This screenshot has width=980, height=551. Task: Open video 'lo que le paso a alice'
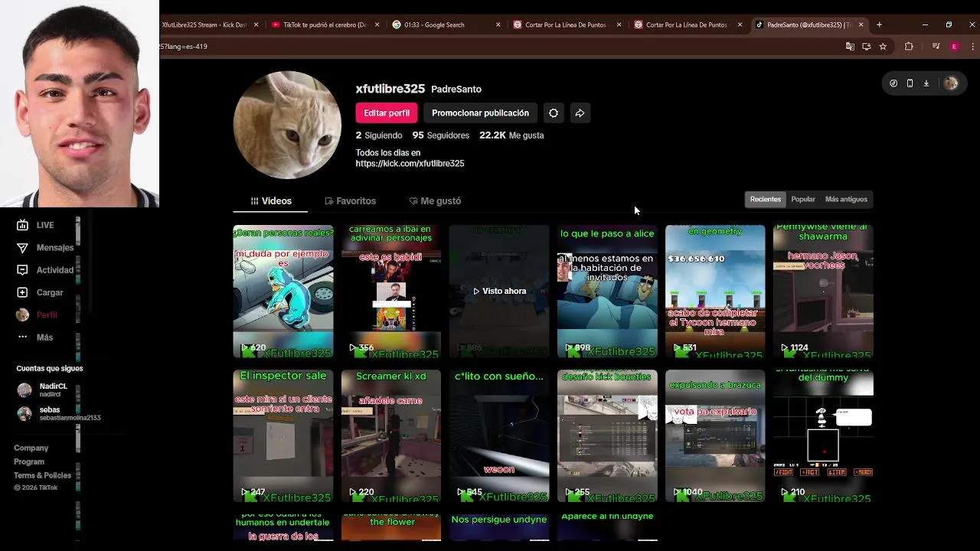point(607,291)
